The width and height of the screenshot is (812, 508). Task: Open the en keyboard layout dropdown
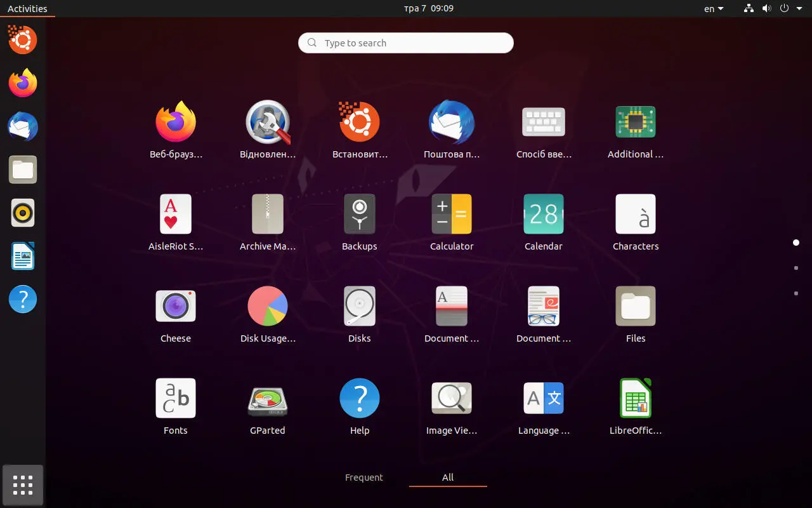tap(714, 9)
